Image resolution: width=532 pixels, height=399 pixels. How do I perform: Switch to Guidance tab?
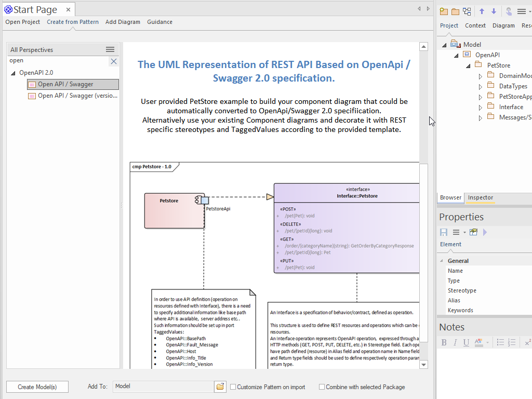tap(159, 22)
